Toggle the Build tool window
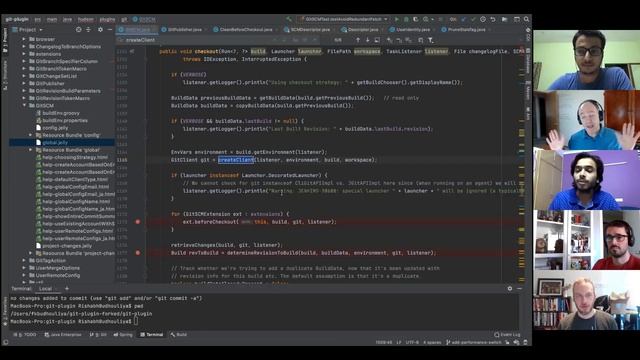Image resolution: width=640 pixels, height=360 pixels. pyautogui.click(x=179, y=334)
